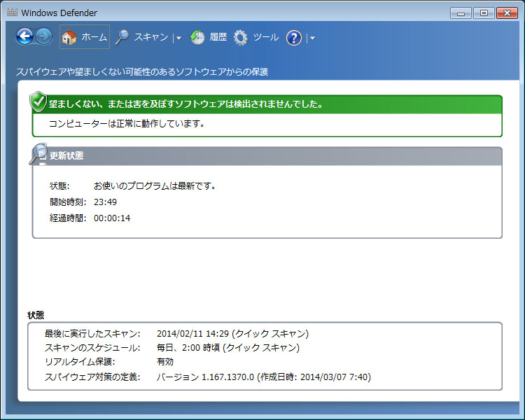Open the ホーム toolbar label
This screenshot has width=525, height=420.
coord(94,37)
